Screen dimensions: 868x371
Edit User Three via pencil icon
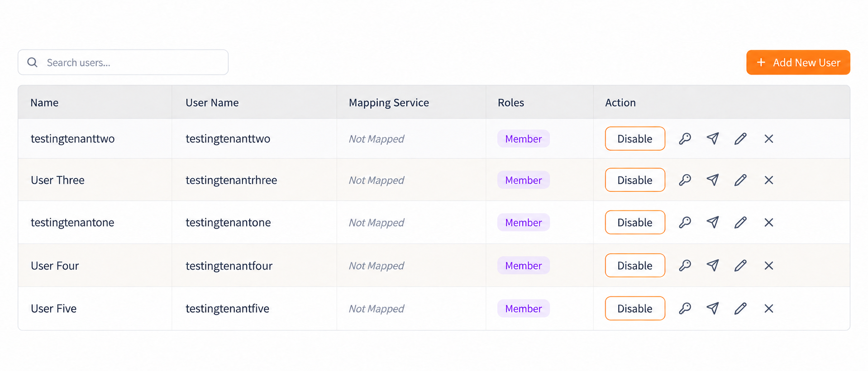click(740, 180)
